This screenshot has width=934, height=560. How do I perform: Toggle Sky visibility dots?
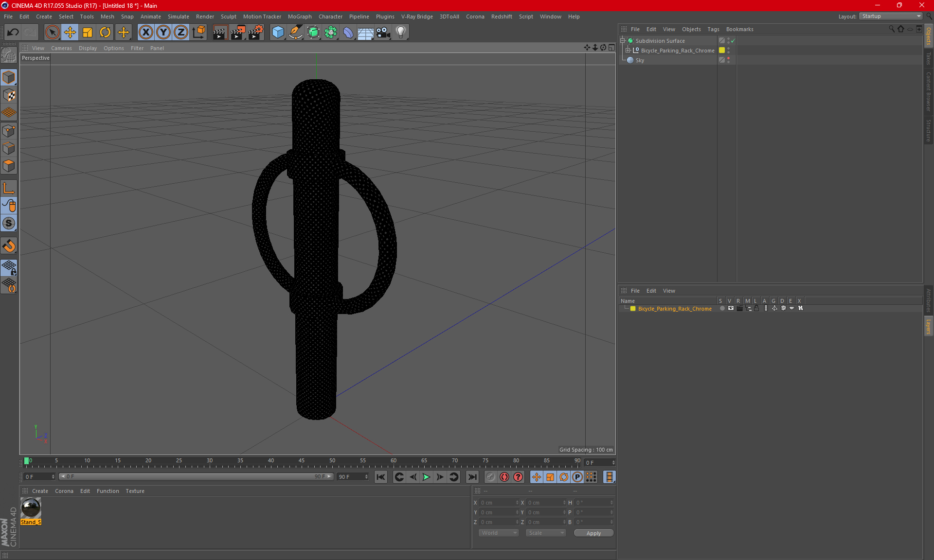pos(728,60)
